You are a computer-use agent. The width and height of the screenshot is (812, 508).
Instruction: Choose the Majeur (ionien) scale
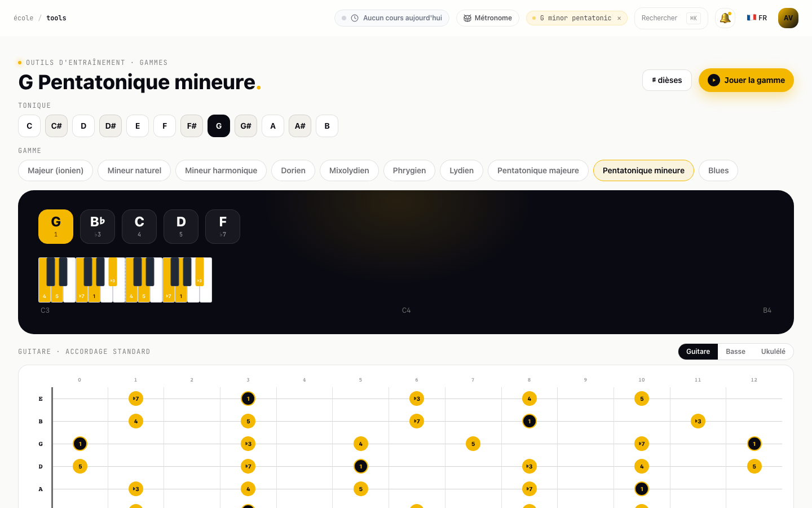55,170
